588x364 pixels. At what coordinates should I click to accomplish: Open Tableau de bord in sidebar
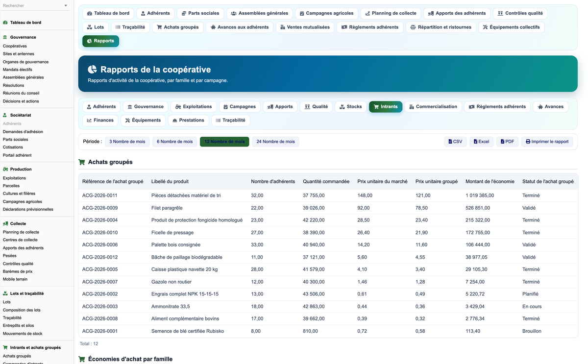(25, 23)
